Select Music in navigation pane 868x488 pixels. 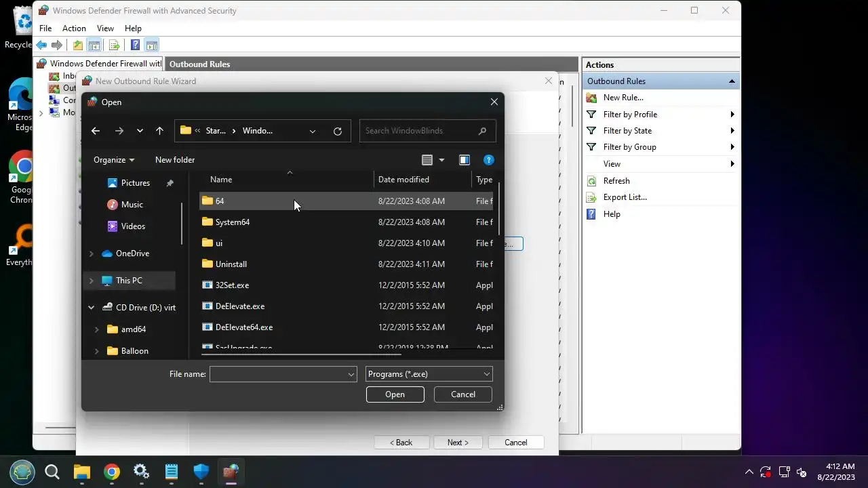(132, 205)
